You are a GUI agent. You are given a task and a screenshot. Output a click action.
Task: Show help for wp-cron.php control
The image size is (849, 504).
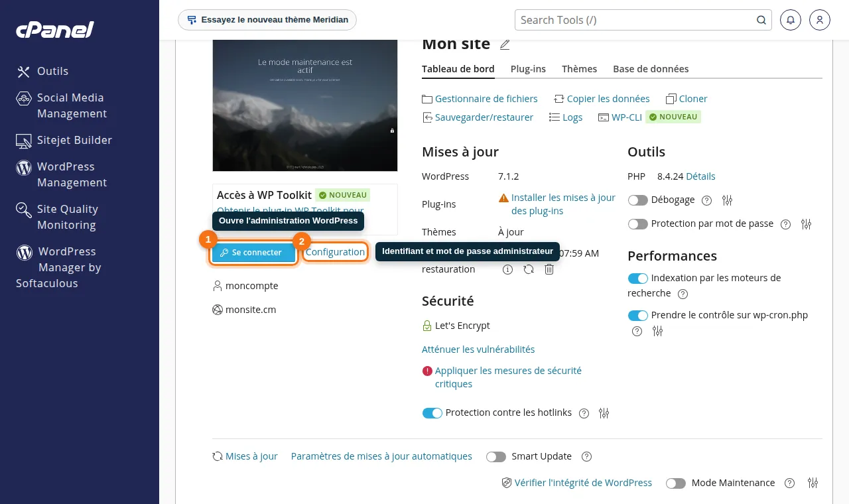tap(637, 331)
